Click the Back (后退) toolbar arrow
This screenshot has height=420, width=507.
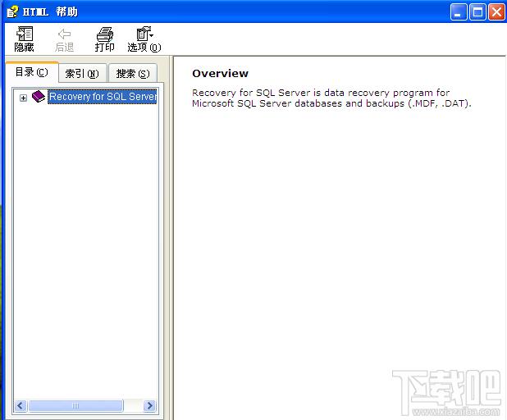(x=64, y=39)
